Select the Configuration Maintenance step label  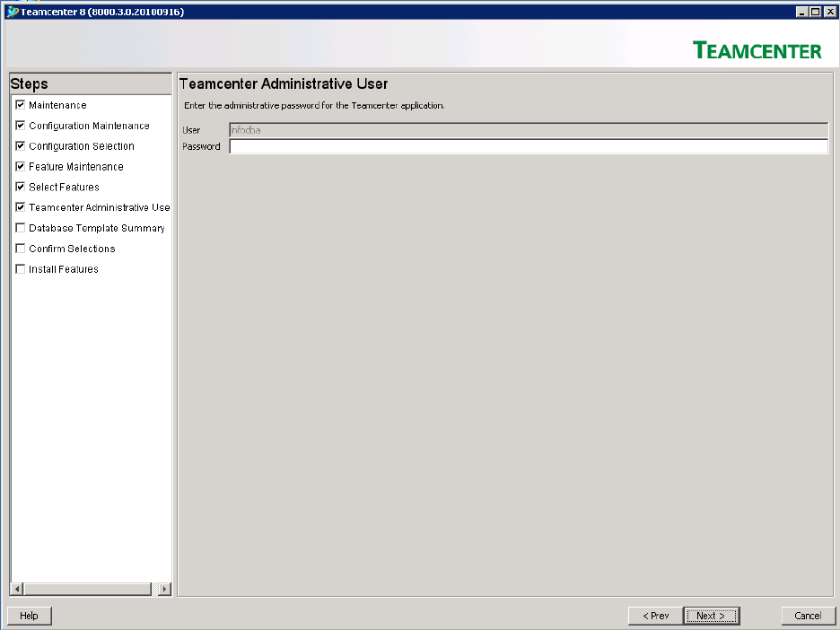coord(89,126)
